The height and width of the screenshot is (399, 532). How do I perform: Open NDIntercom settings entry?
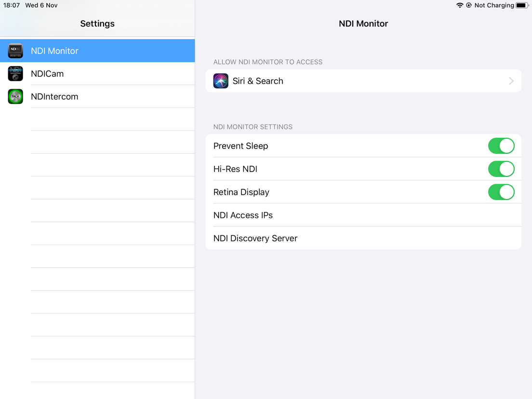[x=97, y=96]
